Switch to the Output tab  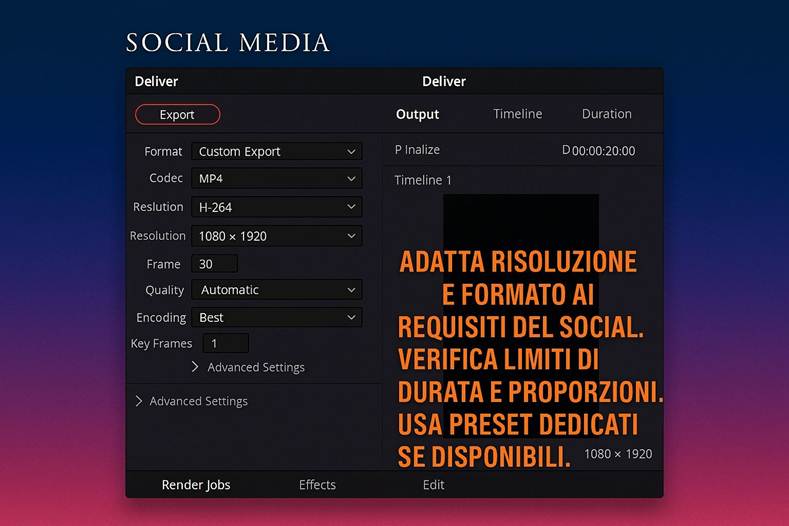417,114
